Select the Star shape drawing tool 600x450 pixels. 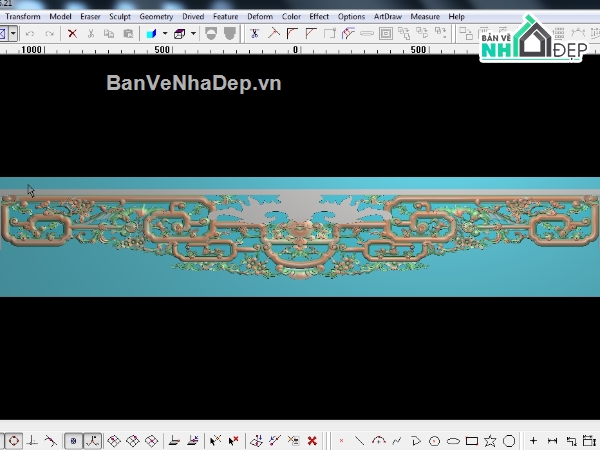[x=490, y=441]
